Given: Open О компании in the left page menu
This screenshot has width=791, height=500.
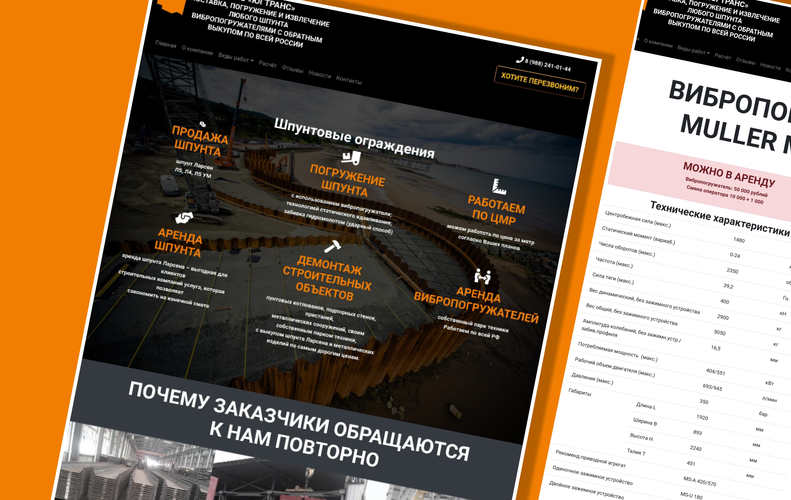Looking at the screenshot, I should (x=197, y=51).
